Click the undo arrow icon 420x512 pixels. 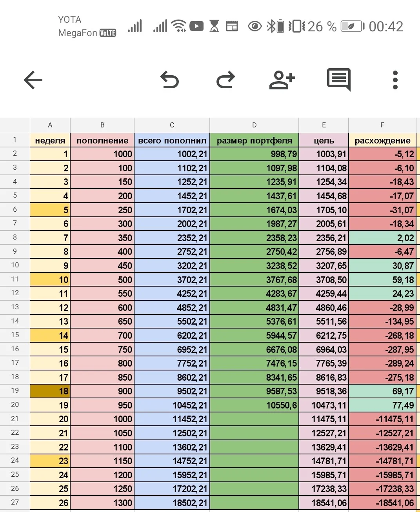point(170,80)
